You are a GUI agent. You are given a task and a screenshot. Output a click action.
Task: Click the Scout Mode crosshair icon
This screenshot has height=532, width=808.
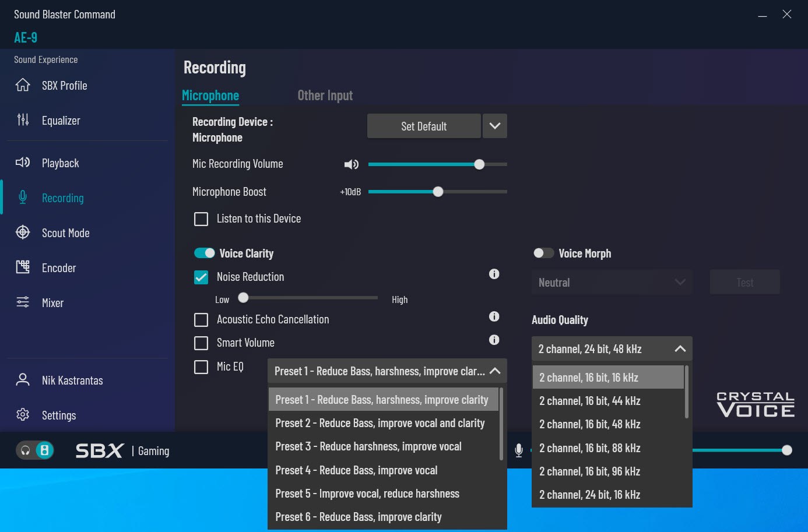[x=23, y=232]
